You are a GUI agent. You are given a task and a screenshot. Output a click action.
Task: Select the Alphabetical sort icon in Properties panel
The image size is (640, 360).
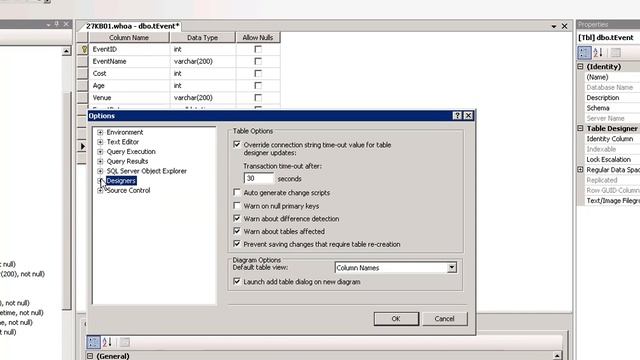598,52
